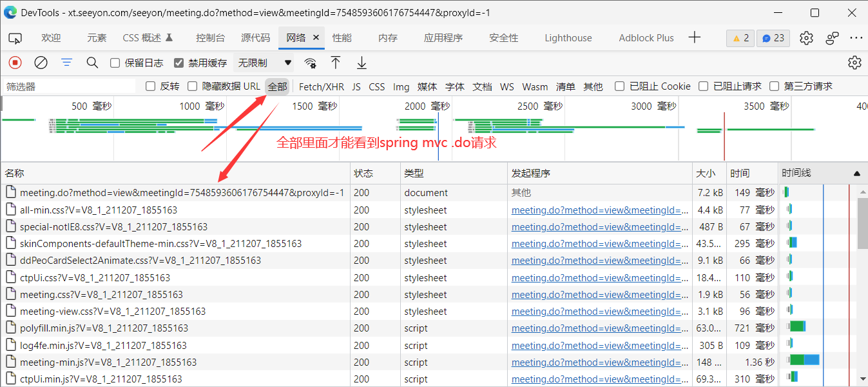Filter by 字体 requests
This screenshot has height=387, width=868.
(x=455, y=86)
